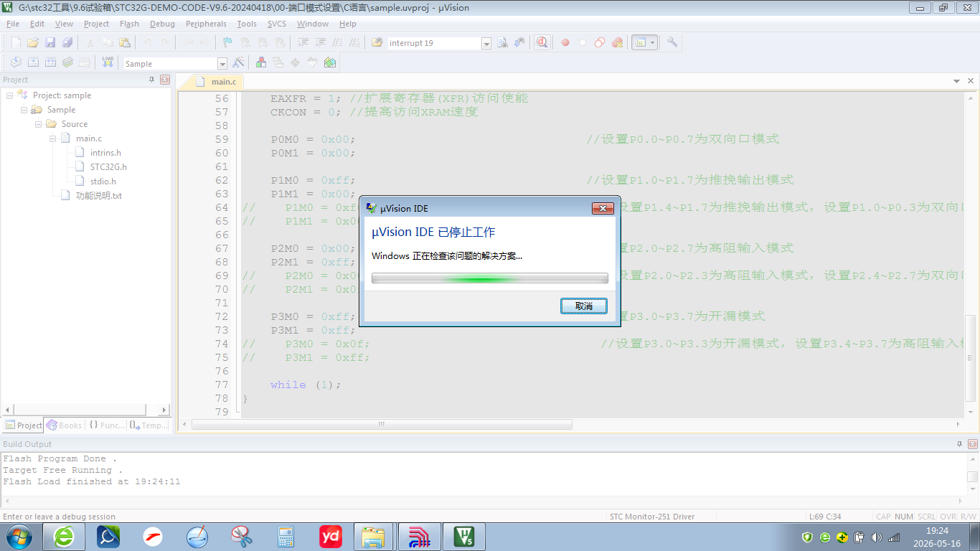Screen dimensions: 980x551
Task: Open the Debug menu
Action: click(162, 24)
